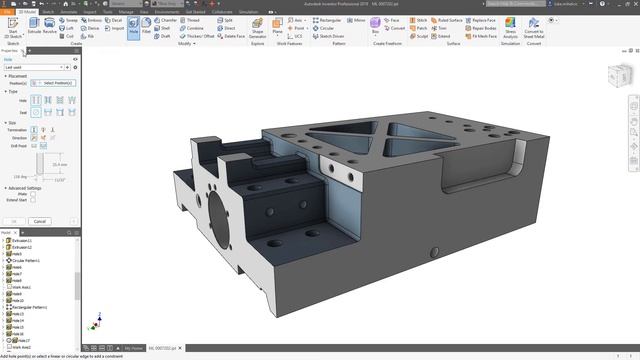Pick the Draft tool

tap(162, 36)
